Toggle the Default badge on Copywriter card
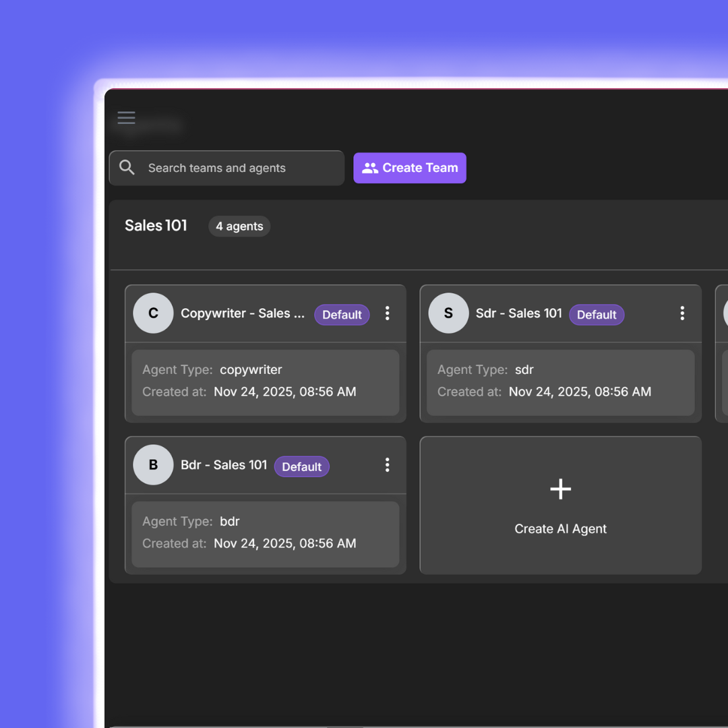 (x=342, y=314)
